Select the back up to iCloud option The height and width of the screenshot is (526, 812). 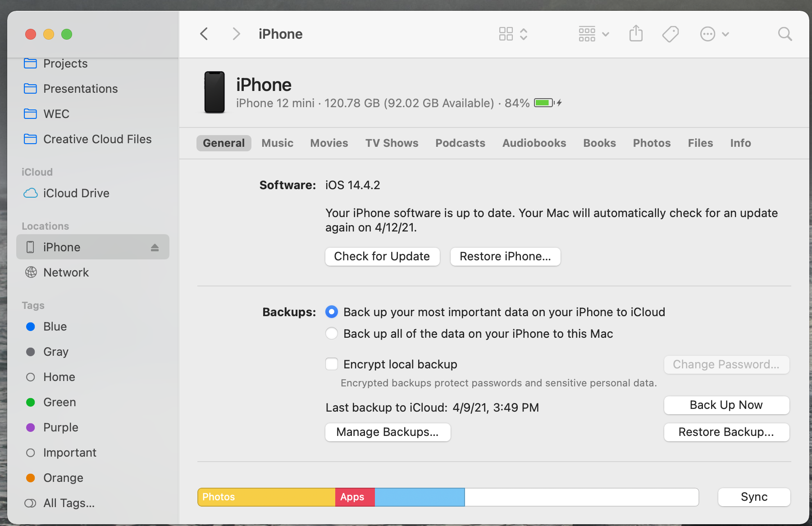pos(332,312)
